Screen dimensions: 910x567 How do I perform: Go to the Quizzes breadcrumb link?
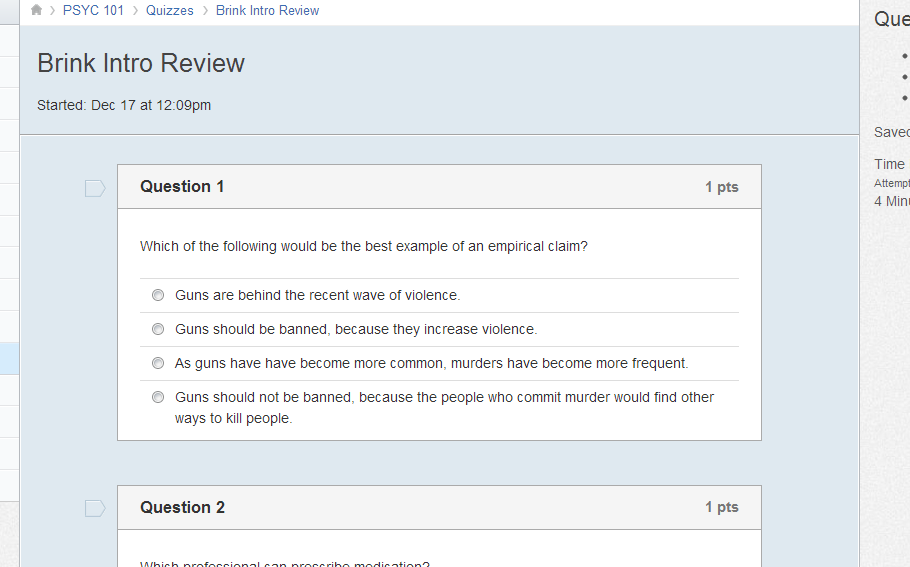[x=169, y=10]
